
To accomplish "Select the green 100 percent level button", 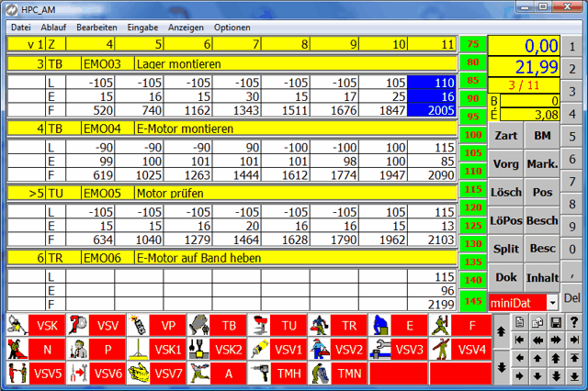I will (473, 135).
